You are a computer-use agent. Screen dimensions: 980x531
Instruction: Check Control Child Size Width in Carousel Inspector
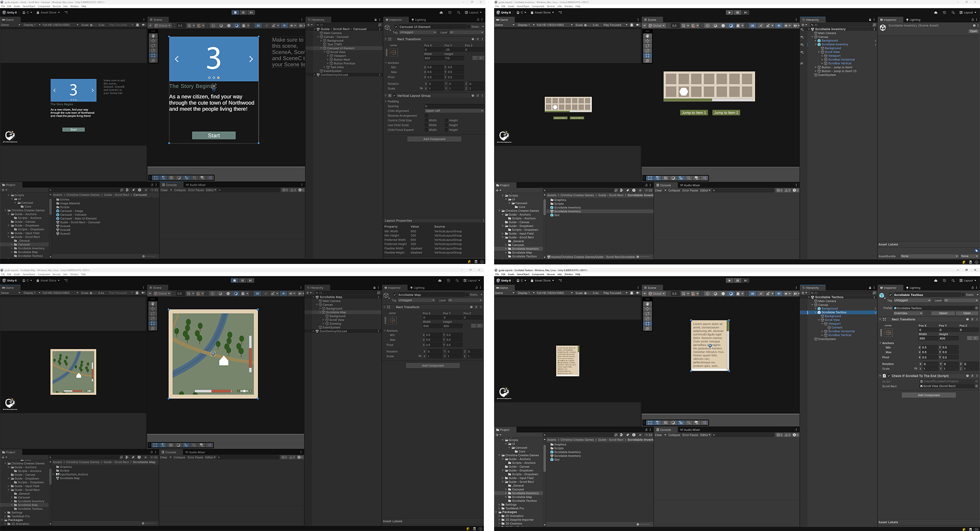pyautogui.click(x=427, y=120)
